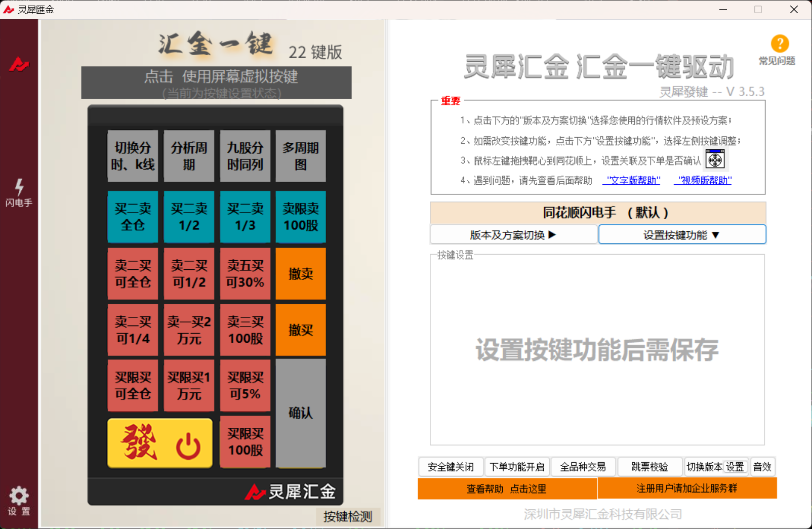Click 查看帮助 点击这里 orange button

tap(506, 489)
